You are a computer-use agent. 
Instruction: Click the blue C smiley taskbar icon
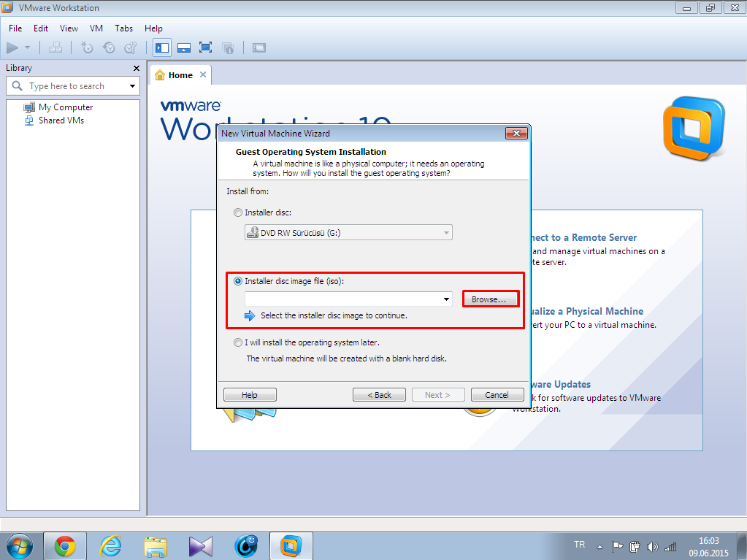[246, 546]
